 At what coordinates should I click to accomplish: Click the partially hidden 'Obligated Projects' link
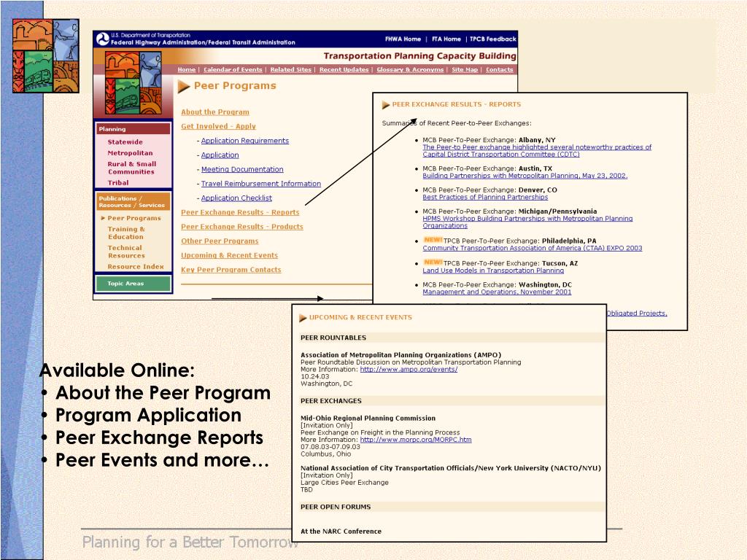637,314
